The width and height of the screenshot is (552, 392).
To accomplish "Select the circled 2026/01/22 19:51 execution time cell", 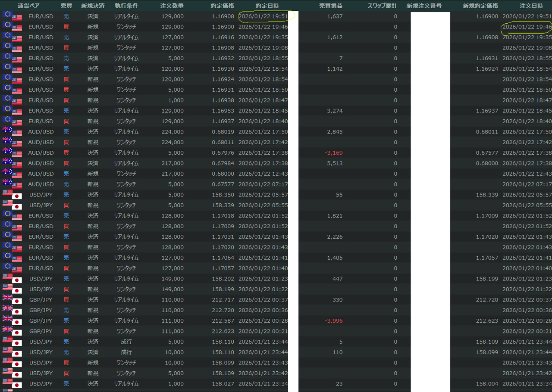I will click(263, 16).
